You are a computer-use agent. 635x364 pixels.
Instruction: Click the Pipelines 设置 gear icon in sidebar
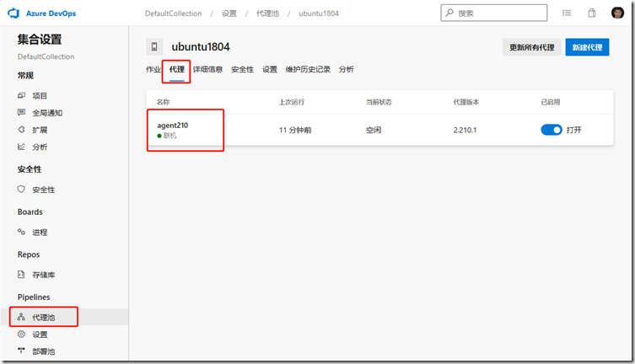pos(21,334)
